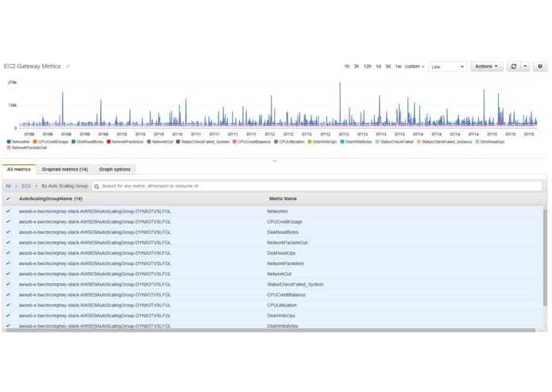Image resolution: width=552 pixels, height=392 pixels.
Task: Open the help question mark icon
Action: (540, 67)
